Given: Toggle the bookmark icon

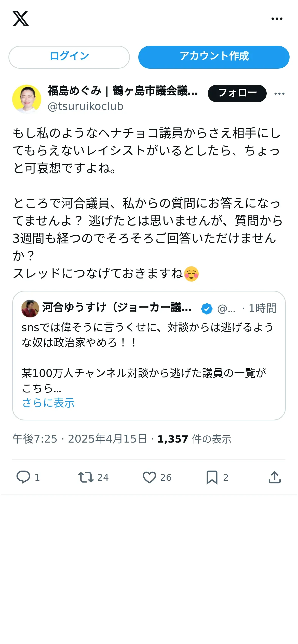Looking at the screenshot, I should [212, 477].
